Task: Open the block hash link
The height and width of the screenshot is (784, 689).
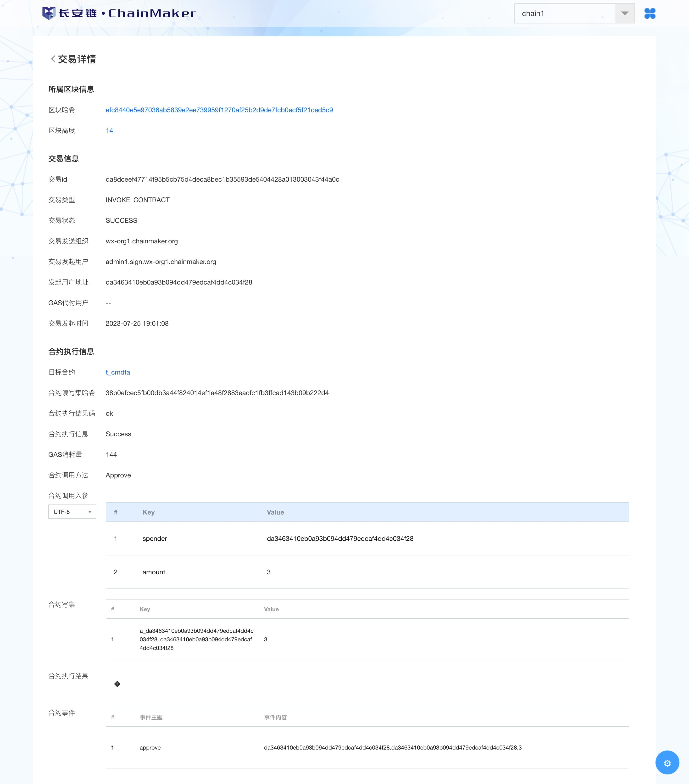Action: tap(219, 110)
